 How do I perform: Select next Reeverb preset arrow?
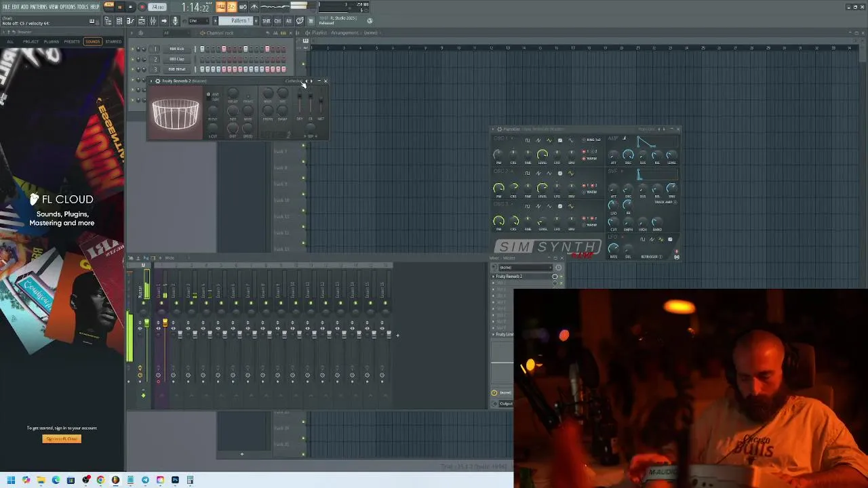[311, 81]
